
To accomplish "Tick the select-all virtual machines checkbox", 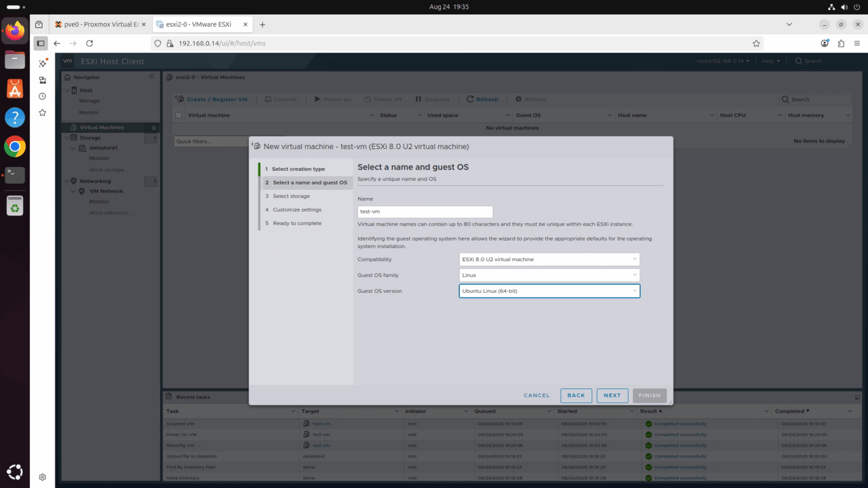I will point(179,115).
